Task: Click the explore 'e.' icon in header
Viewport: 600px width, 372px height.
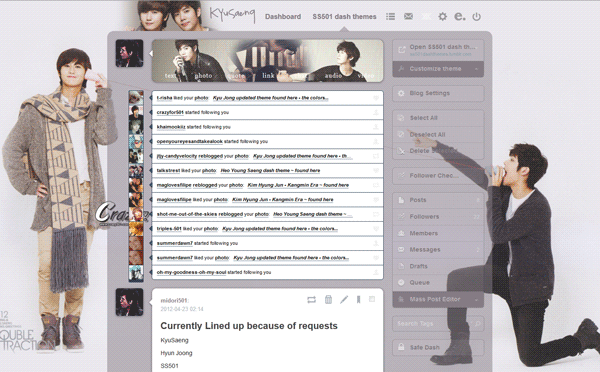Action: 460,16
